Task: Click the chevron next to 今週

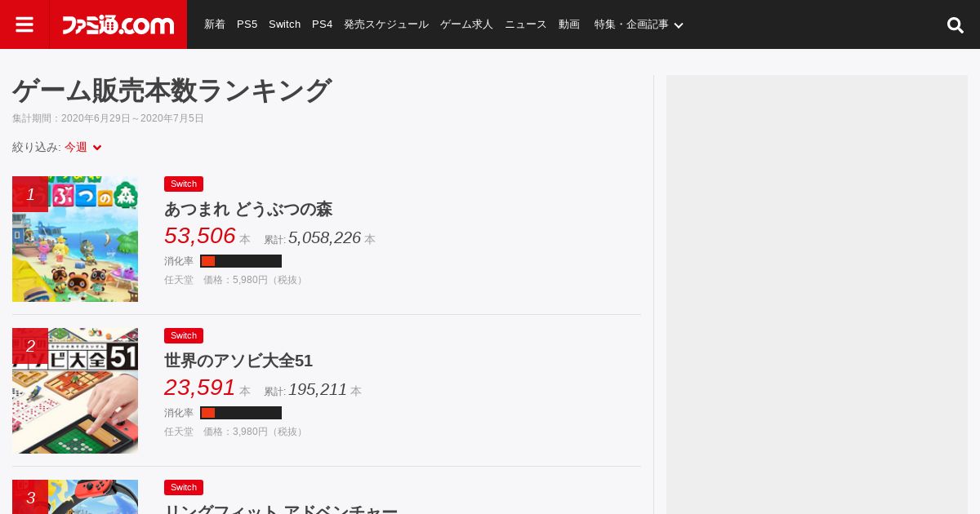Action: (x=97, y=148)
